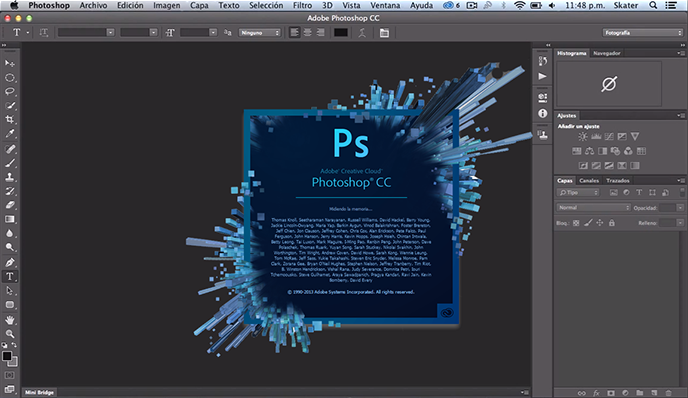Click the foreground color swatch
This screenshot has width=688, height=398.
[7, 356]
